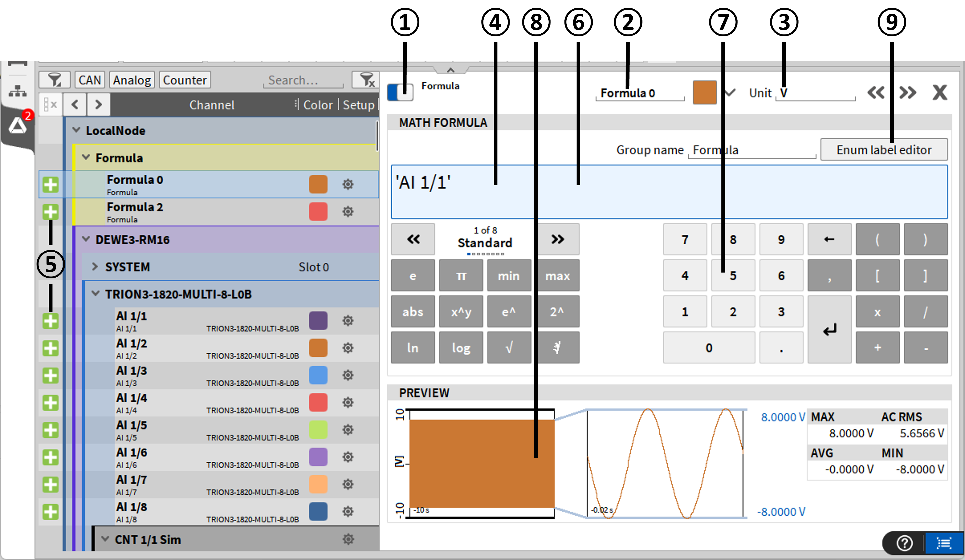This screenshot has width=965, height=560.
Task: Go to the next channel with the double arrow
Action: coord(908,92)
